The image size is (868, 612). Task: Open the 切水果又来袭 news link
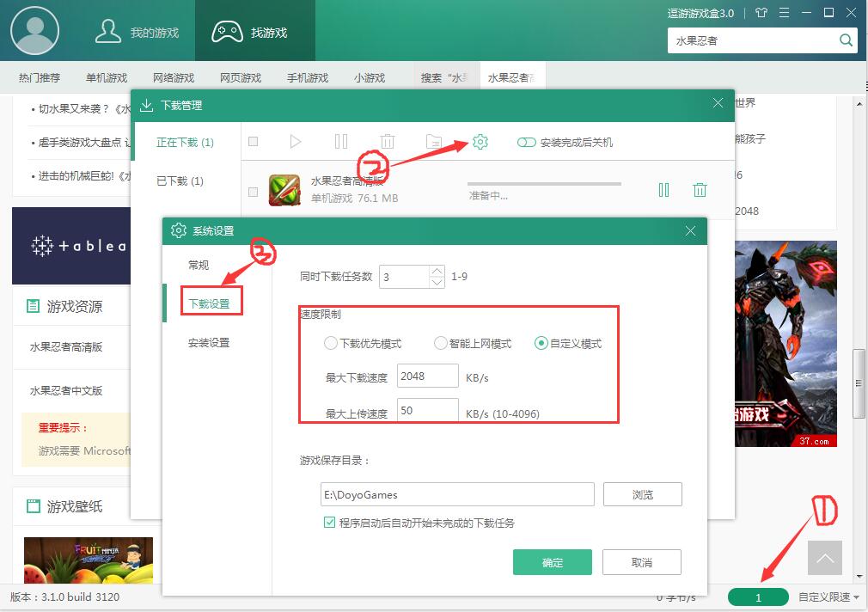tap(83, 108)
